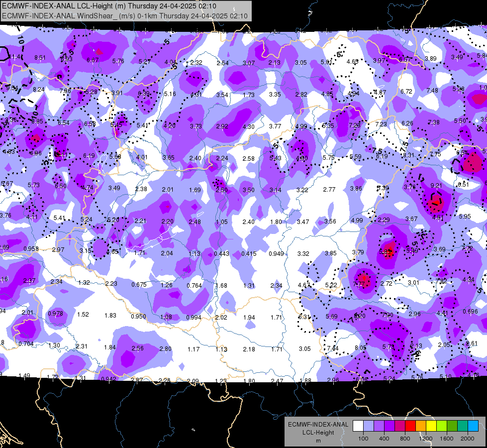Click the medium purple legend swatch
This screenshot has height=448, width=487.
[x=379, y=426]
